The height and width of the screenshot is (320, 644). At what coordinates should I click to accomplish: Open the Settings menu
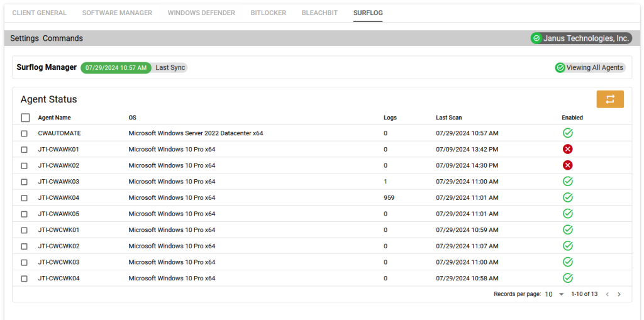25,38
